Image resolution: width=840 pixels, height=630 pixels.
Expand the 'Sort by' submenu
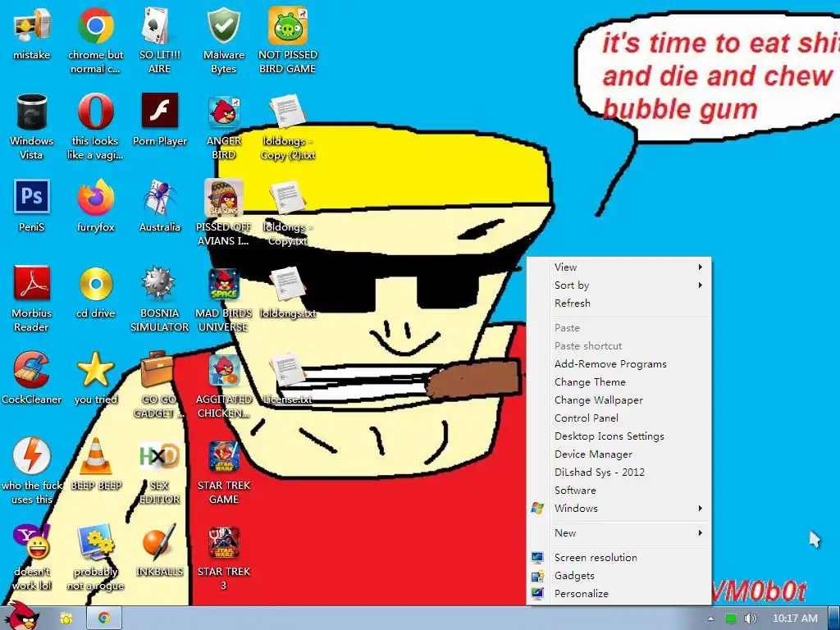pyautogui.click(x=619, y=285)
